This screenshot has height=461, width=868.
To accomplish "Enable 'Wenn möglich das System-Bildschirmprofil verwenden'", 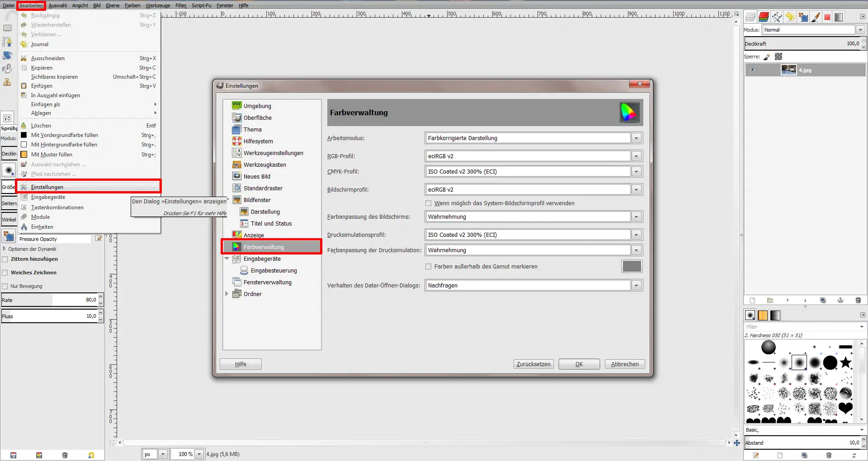I will (x=428, y=203).
